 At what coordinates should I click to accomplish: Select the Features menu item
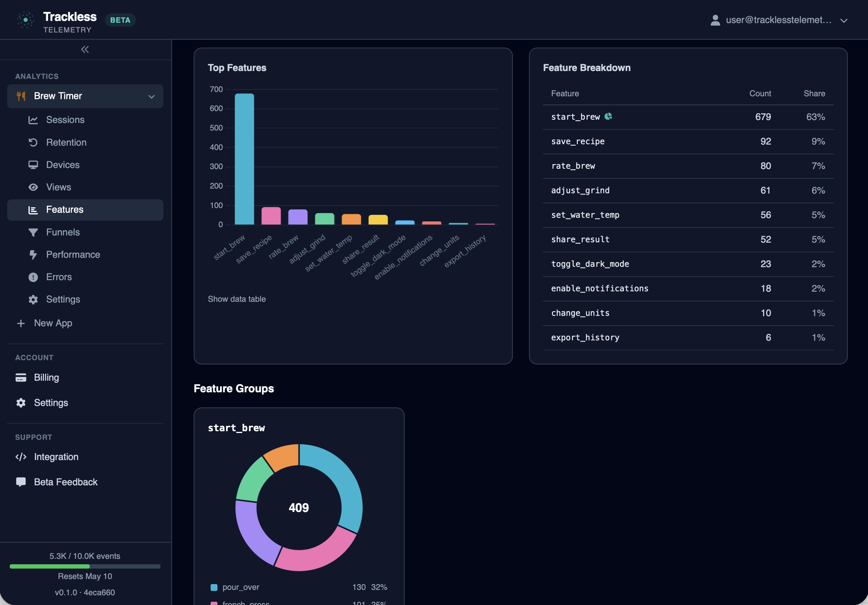point(85,210)
